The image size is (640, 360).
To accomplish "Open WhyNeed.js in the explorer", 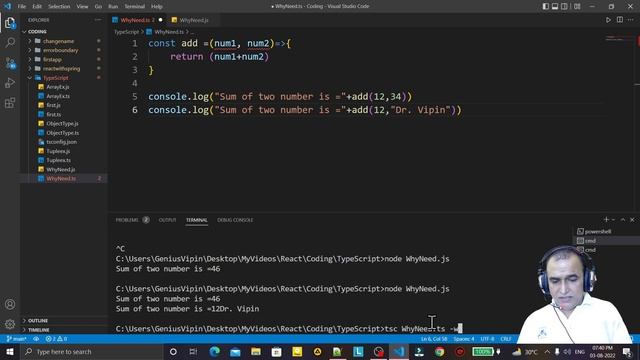I will tap(60, 169).
